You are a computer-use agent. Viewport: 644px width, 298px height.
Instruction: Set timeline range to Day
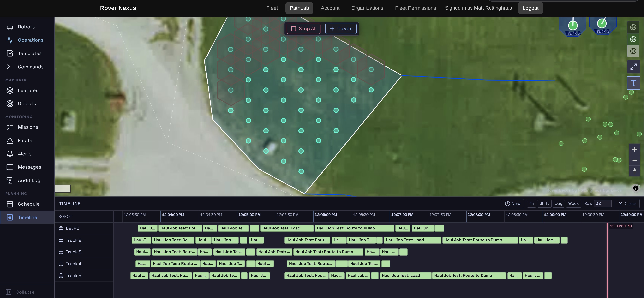click(x=559, y=204)
